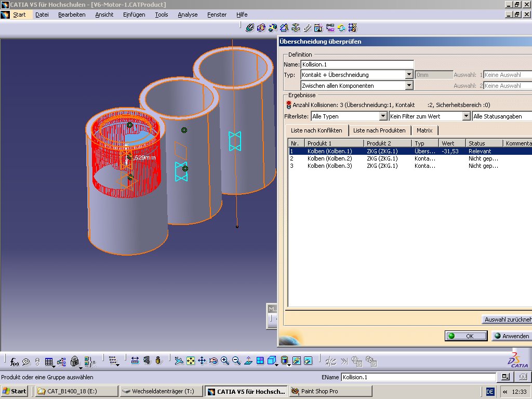Image resolution: width=532 pixels, height=399 pixels.
Task: Click the padlock icon in bottom toolbar
Action: 75,362
